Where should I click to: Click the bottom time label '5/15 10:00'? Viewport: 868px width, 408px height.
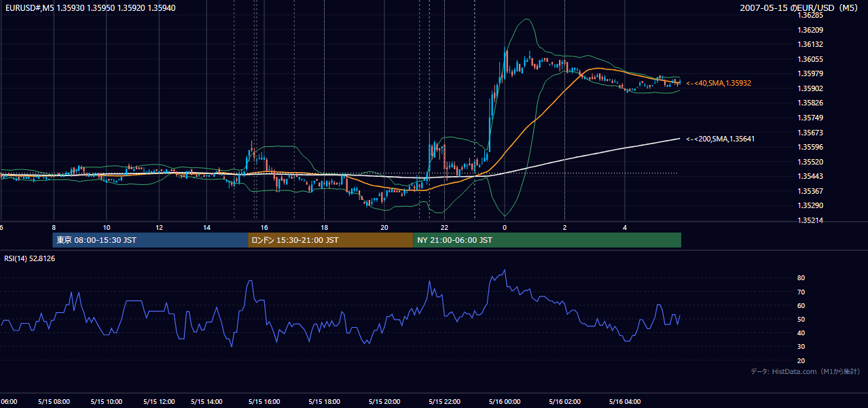click(x=105, y=402)
